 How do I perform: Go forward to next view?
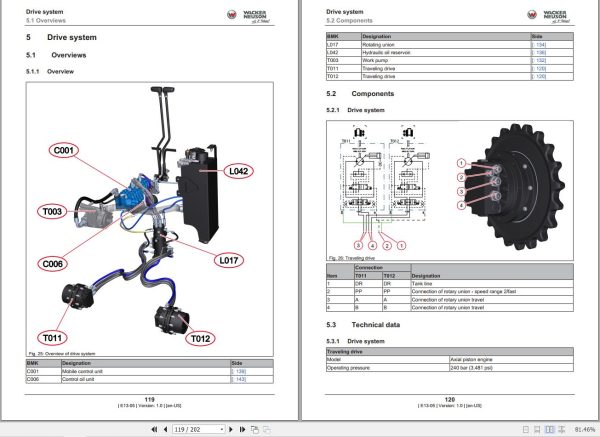click(267, 429)
